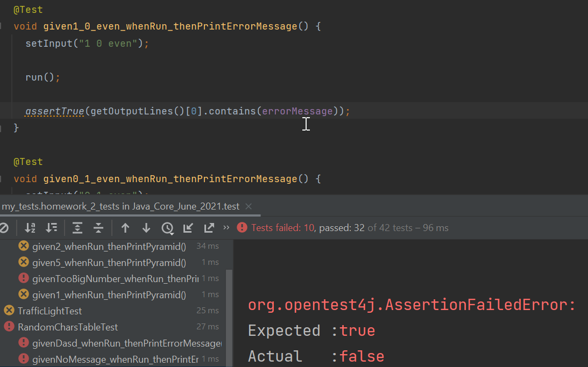
Task: Select my_tests.homework_2_tests run tab
Action: (x=121, y=206)
